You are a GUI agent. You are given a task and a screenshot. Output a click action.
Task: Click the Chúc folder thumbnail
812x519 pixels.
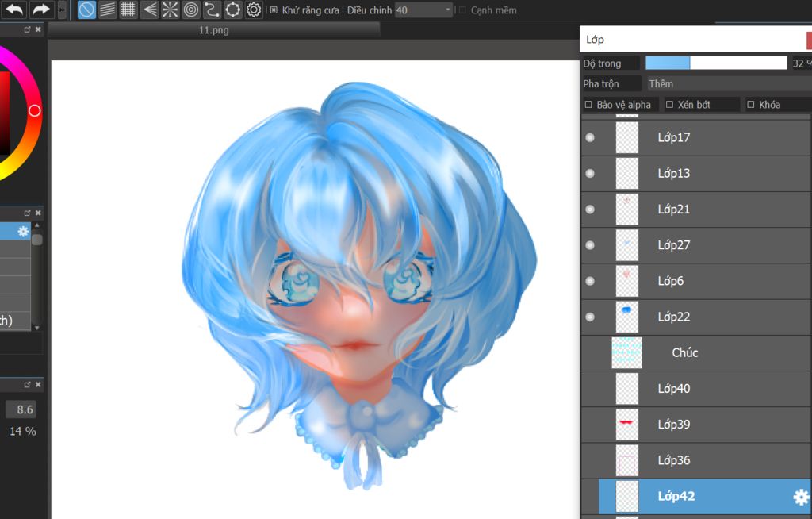(x=626, y=352)
